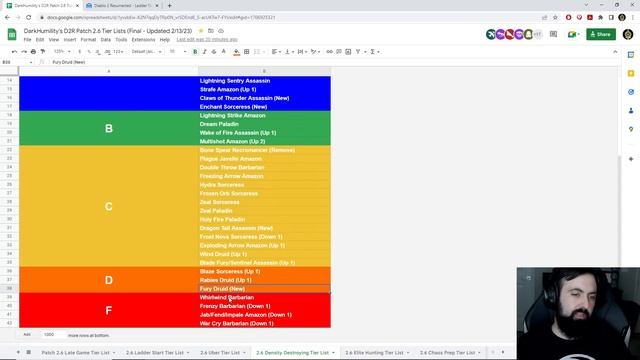The image size is (640, 360).
Task: Open the Help menu
Action: (164, 40)
